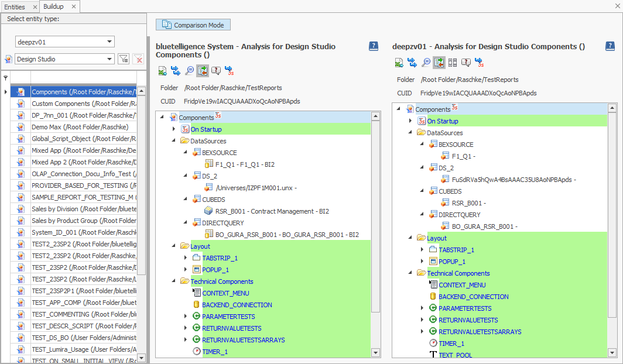Select TABSTRIP_1 in the left tree
This screenshot has height=364, width=623.
pos(220,258)
